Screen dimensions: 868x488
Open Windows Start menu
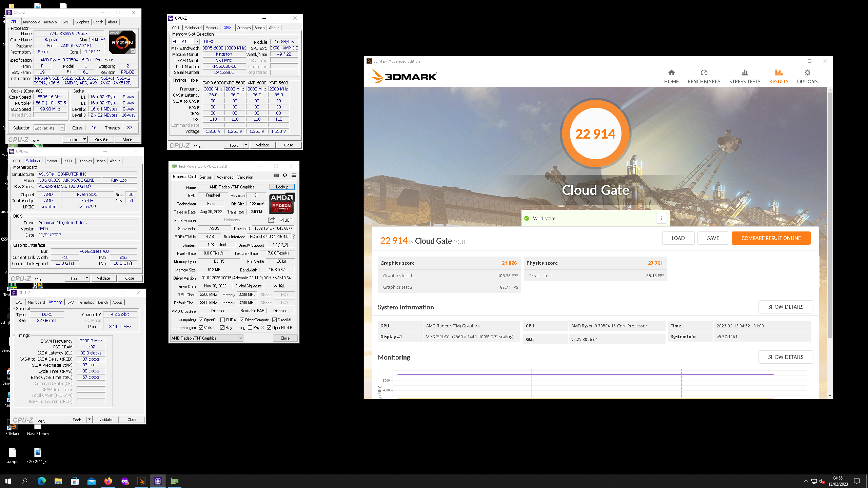pos(8,481)
